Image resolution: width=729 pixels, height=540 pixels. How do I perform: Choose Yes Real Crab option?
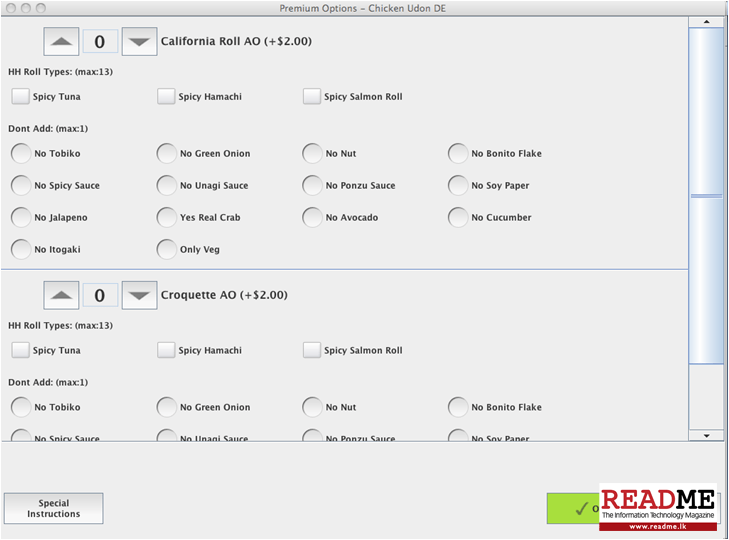167,217
